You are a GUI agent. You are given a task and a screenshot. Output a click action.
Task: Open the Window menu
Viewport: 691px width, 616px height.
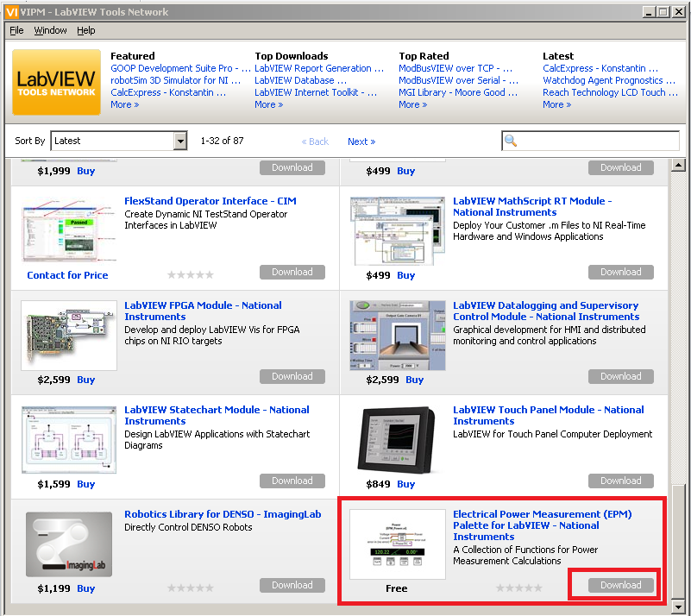[50, 29]
